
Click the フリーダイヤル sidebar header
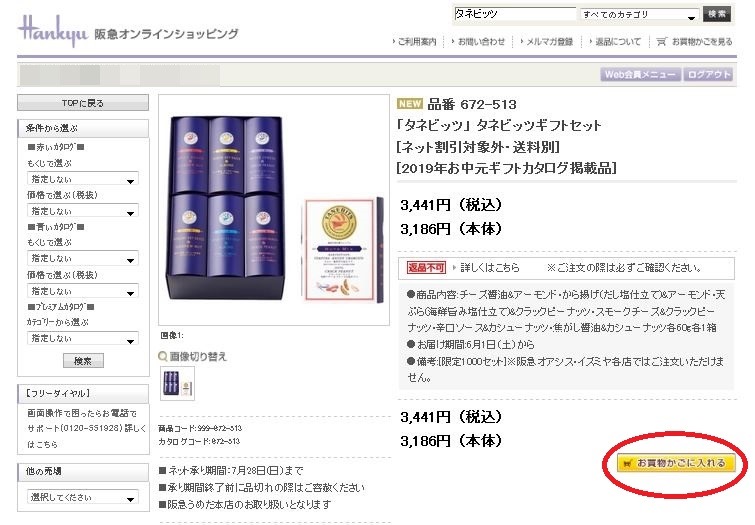83,393
